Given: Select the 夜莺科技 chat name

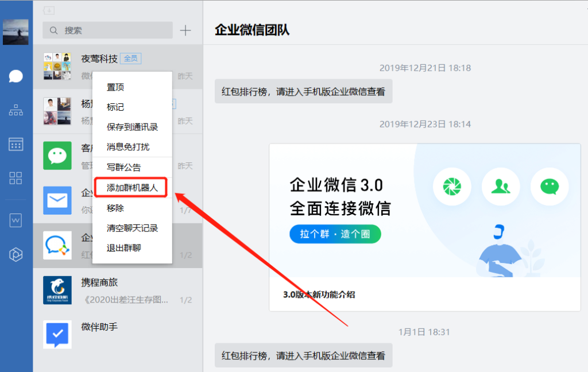Looking at the screenshot, I should [x=99, y=59].
